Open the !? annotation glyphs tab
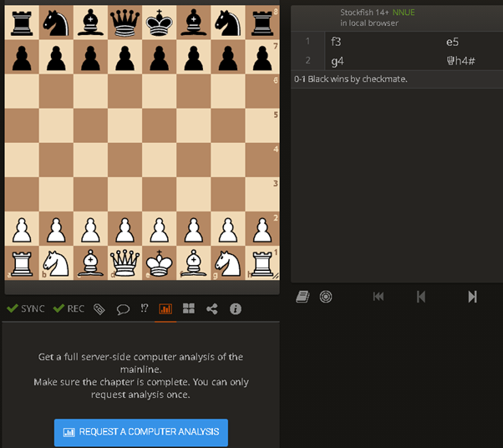This screenshot has height=448, width=503. coord(145,308)
